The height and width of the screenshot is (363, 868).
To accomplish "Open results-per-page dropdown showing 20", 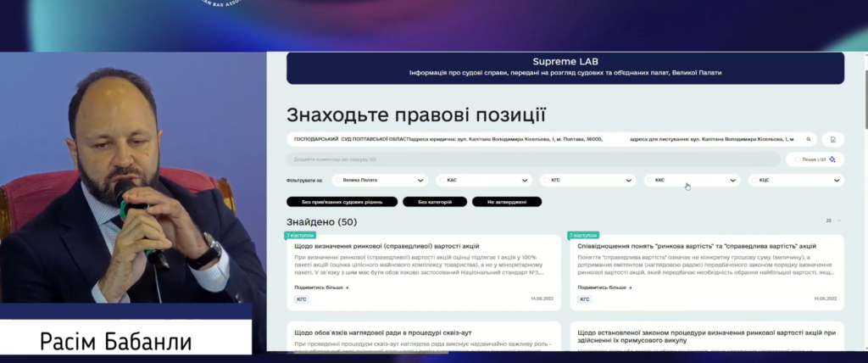I will point(833,221).
